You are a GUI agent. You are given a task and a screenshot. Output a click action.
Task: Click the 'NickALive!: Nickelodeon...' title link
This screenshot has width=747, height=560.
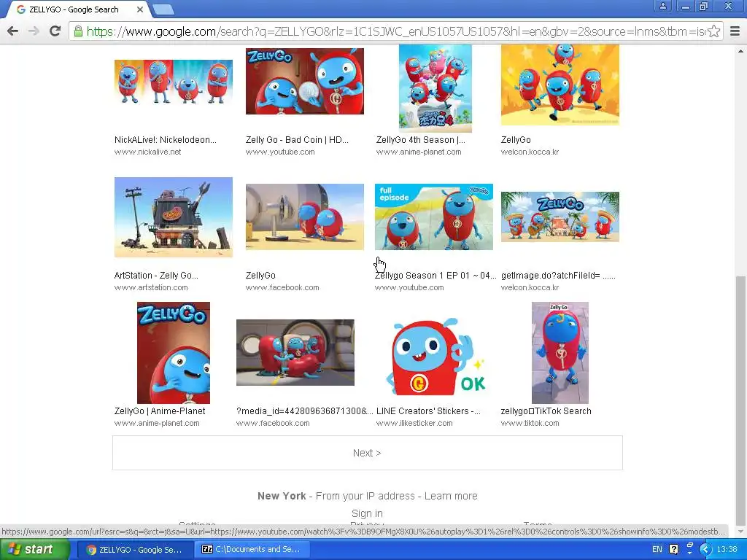tap(166, 139)
